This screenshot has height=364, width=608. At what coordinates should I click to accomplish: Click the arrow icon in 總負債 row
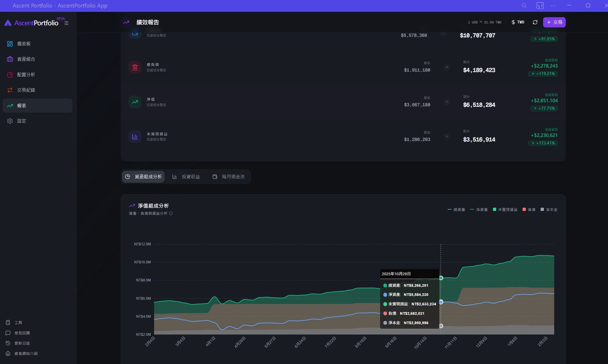[x=447, y=67]
